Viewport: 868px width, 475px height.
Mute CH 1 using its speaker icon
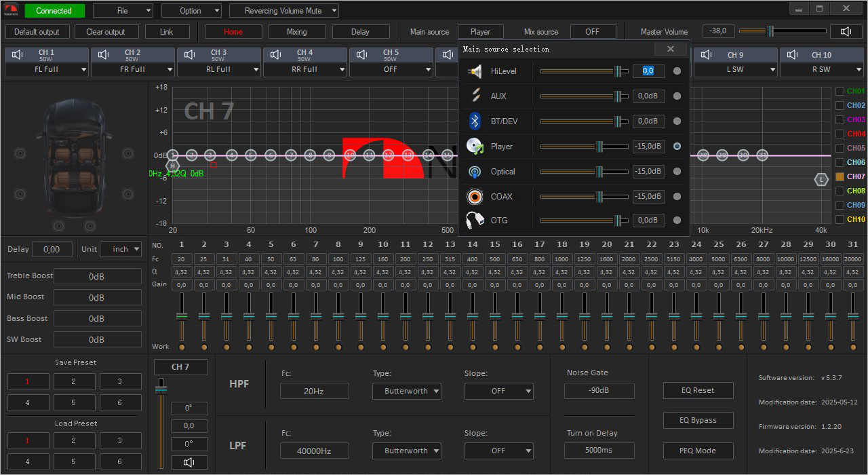(18, 54)
